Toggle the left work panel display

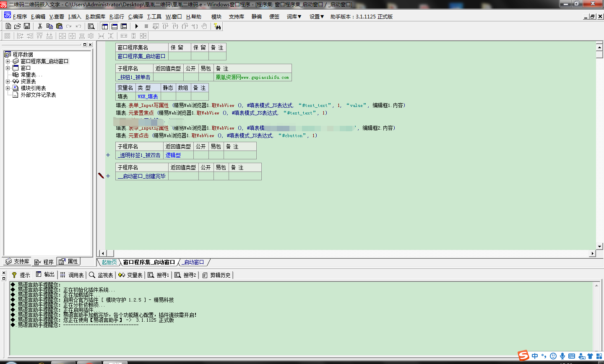click(104, 26)
